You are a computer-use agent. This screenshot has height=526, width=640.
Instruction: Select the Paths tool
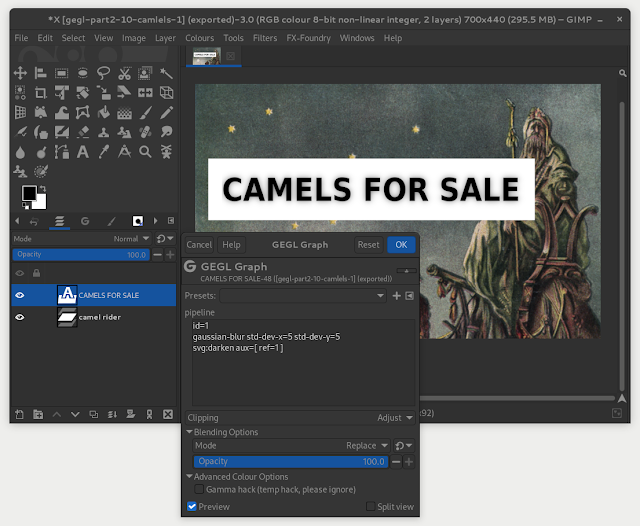pos(62,152)
